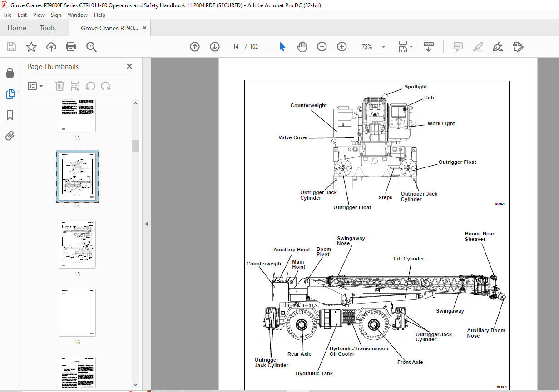This screenshot has width=559, height=392.
Task: Open the attachments paperclip panel
Action: click(x=10, y=136)
